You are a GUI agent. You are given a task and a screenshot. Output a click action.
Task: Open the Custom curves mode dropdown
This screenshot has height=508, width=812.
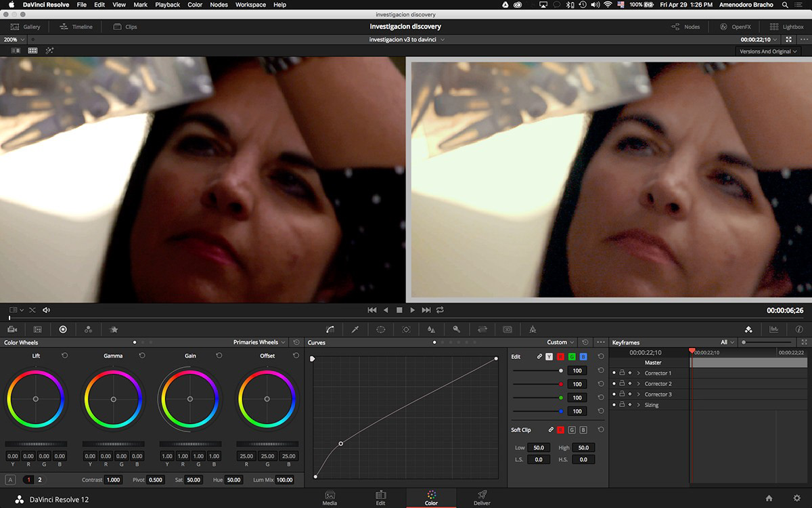click(x=561, y=342)
